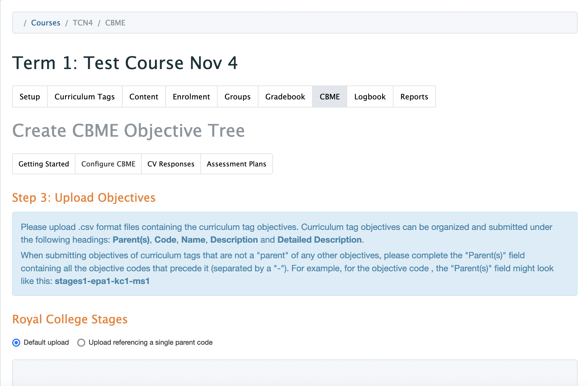Click the CBME breadcrumb item

[115, 23]
